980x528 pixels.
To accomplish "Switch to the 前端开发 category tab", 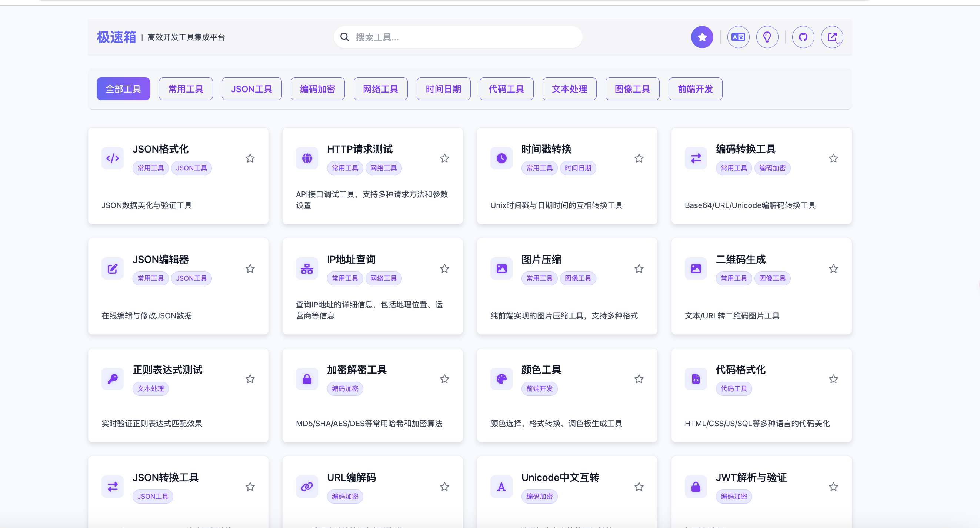I will pos(696,89).
